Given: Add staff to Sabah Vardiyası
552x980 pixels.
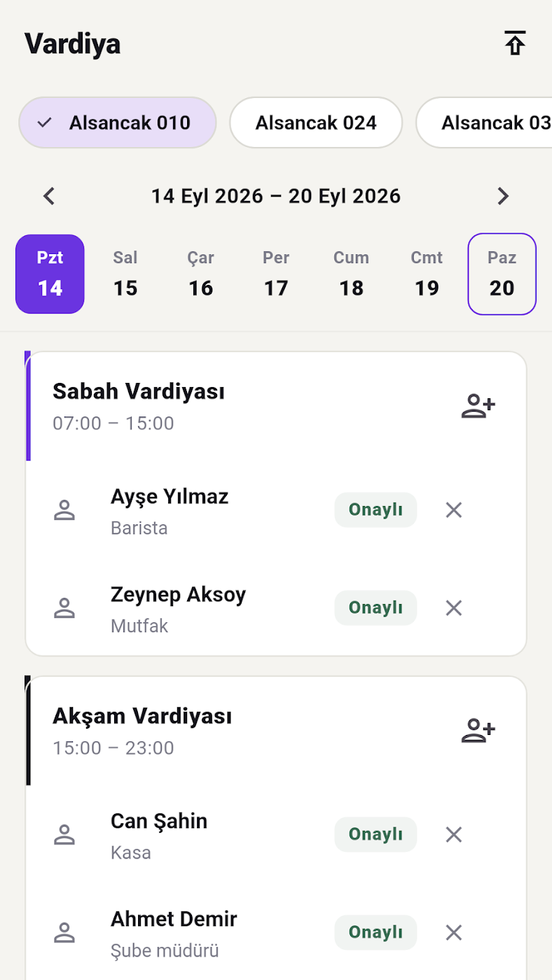Looking at the screenshot, I should click(478, 406).
